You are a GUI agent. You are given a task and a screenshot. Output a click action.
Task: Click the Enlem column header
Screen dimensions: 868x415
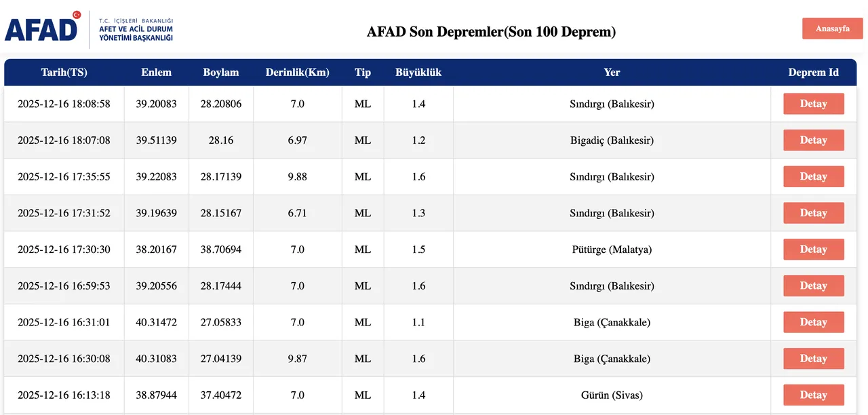[157, 72]
